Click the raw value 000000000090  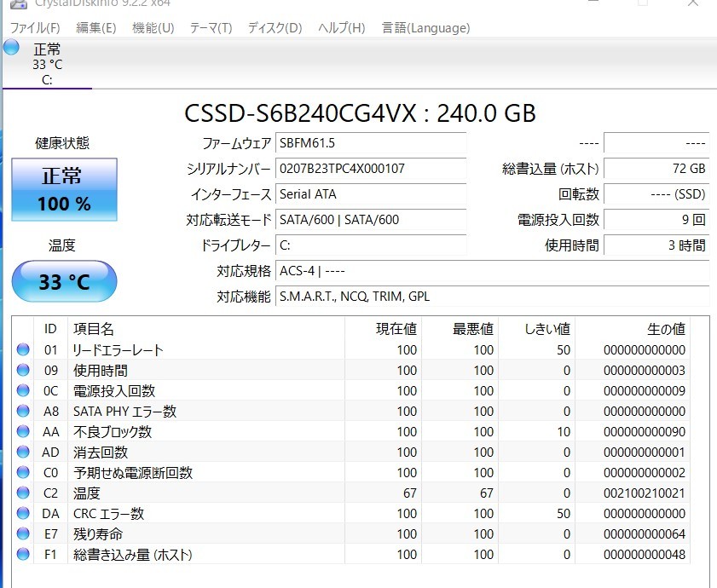pos(645,431)
